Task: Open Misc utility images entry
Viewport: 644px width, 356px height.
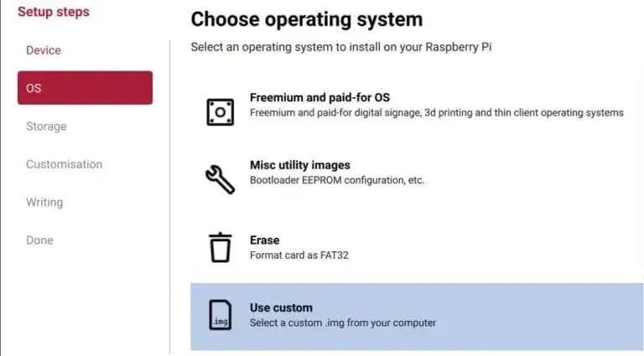Action: 299,165
